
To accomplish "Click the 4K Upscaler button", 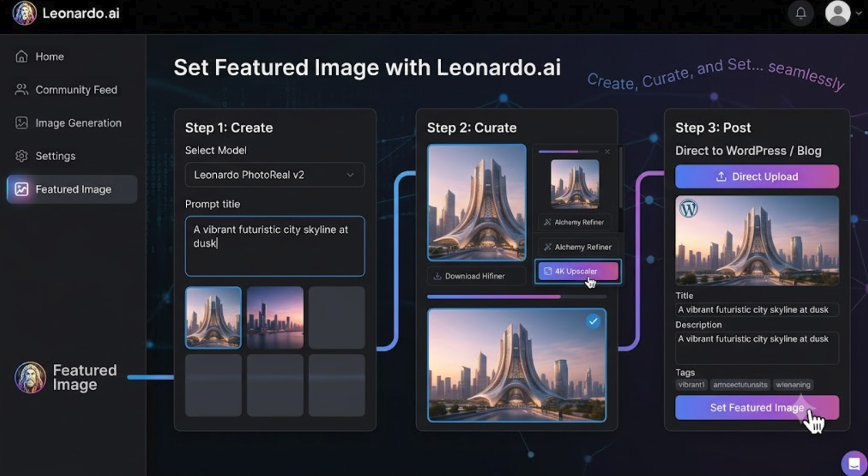I will coord(578,271).
